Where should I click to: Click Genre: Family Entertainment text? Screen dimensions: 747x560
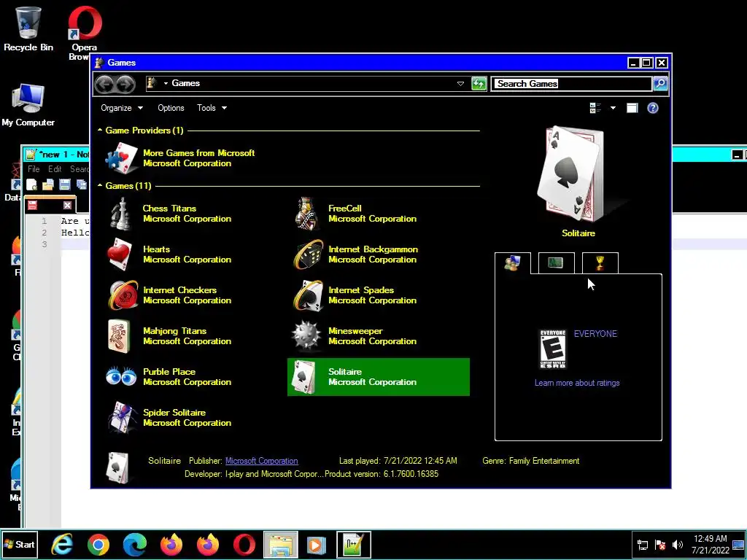coord(531,461)
